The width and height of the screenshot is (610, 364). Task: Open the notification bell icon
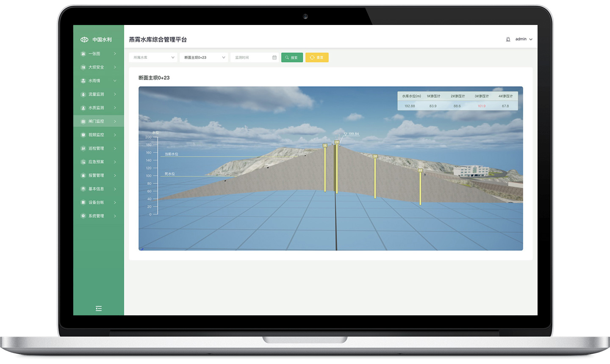pyautogui.click(x=508, y=39)
